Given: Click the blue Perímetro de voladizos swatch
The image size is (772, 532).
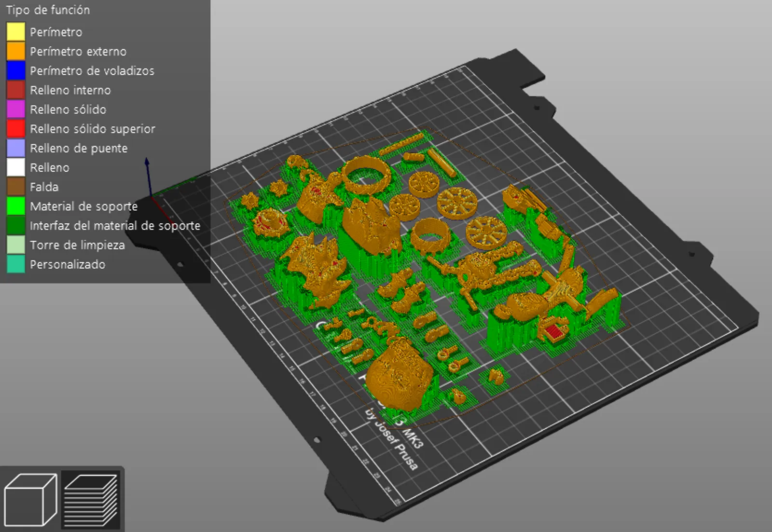Looking at the screenshot, I should (16, 70).
